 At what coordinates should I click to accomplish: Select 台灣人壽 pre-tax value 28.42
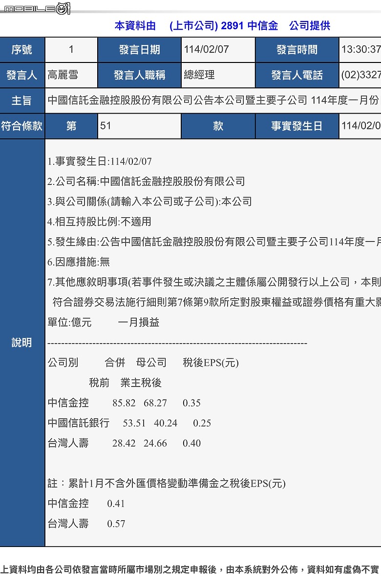(x=124, y=443)
